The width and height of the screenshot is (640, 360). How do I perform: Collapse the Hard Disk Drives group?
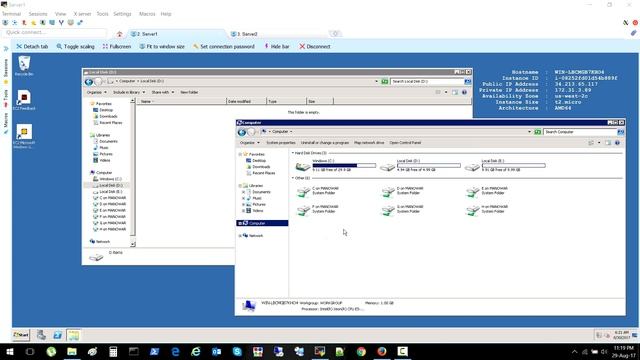coord(293,153)
